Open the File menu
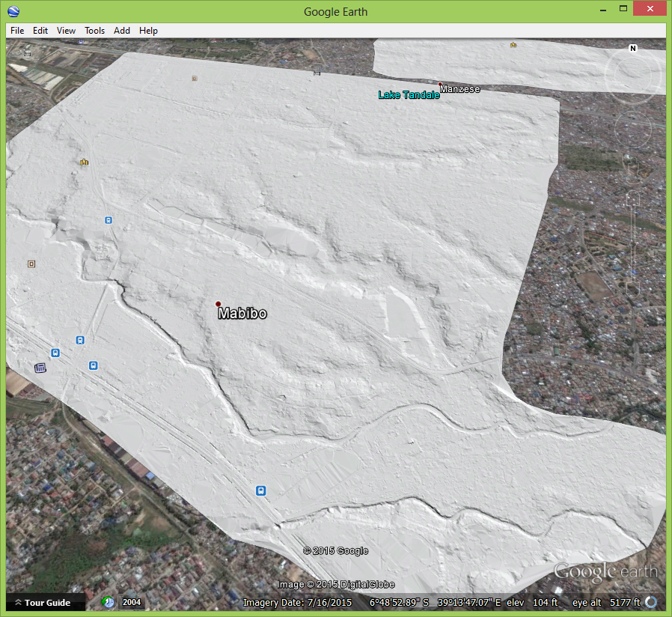This screenshot has width=672, height=617. tap(17, 31)
